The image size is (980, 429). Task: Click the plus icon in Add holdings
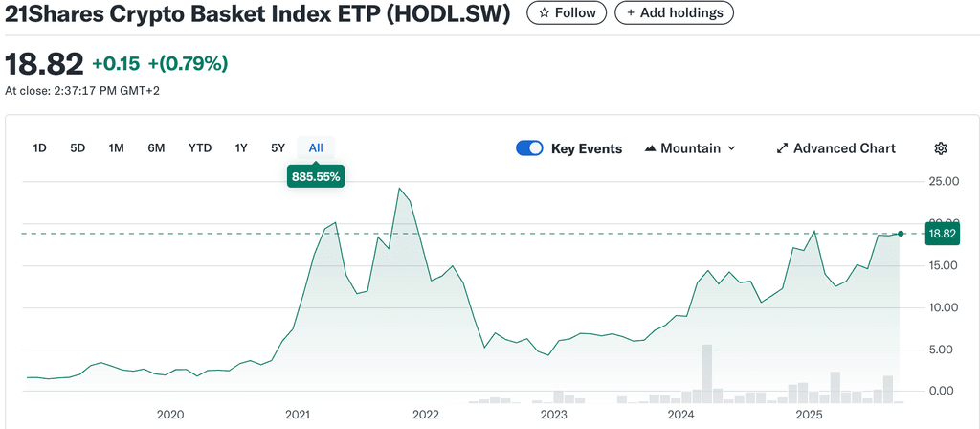click(631, 12)
